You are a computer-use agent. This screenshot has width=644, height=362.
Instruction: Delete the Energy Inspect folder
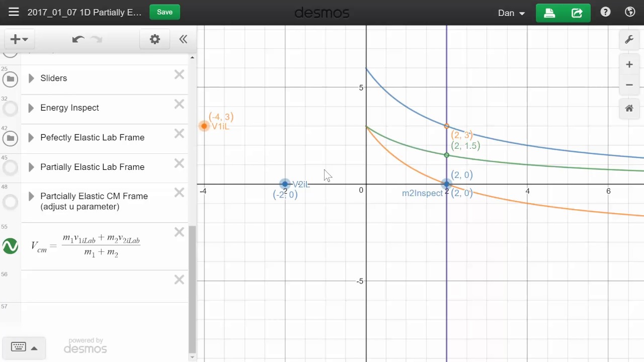pyautogui.click(x=179, y=104)
